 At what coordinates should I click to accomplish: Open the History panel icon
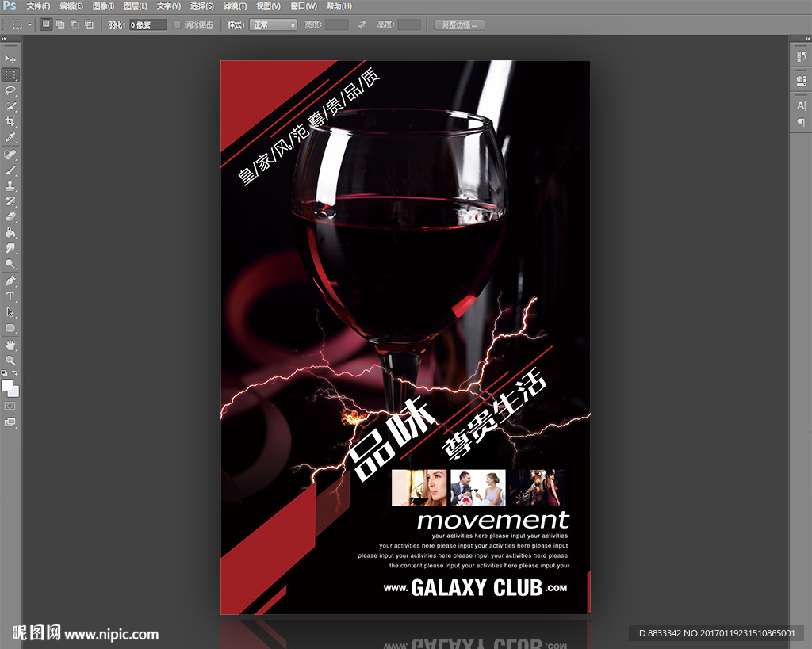point(801,57)
